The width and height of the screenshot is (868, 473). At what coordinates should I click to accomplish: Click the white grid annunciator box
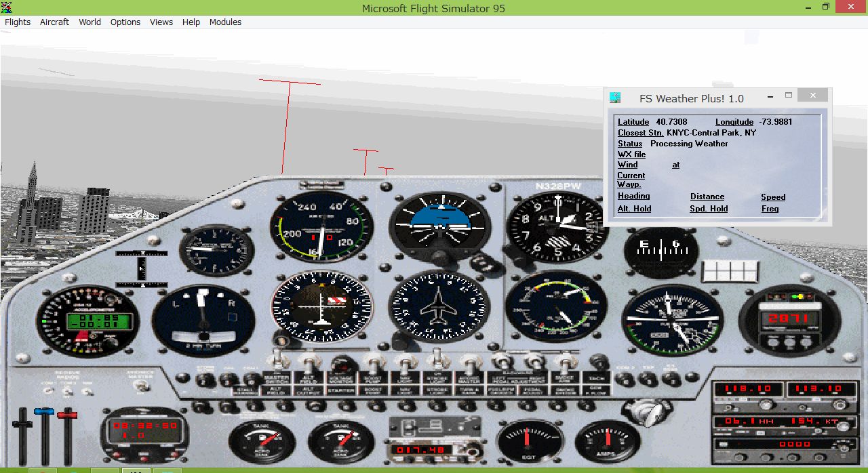pos(730,270)
